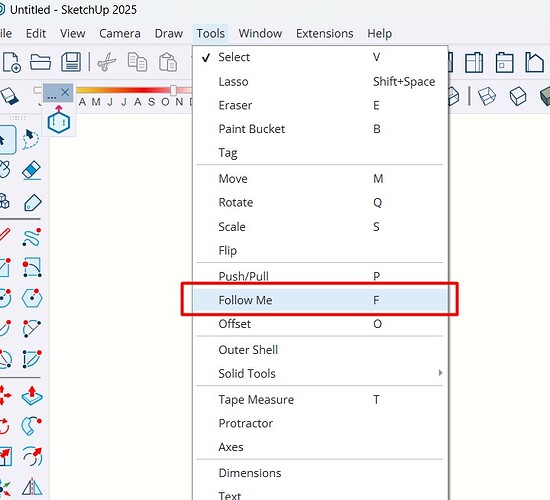Choose Follow Me from Tools menu
The width and height of the screenshot is (550, 500).
click(x=320, y=300)
